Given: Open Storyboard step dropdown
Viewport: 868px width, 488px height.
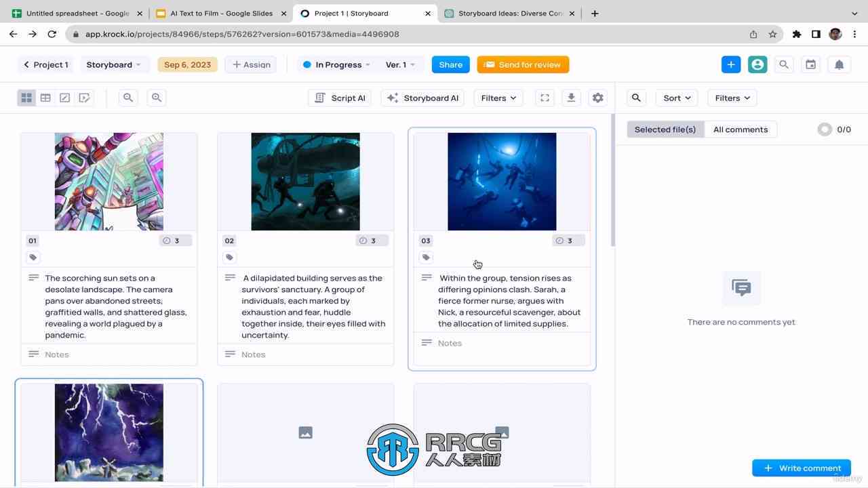Looking at the screenshot, I should coord(114,64).
